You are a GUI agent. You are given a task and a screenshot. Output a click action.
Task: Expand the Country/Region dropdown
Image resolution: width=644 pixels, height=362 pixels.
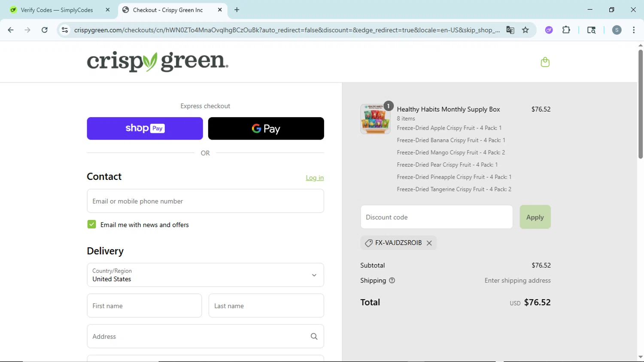click(x=205, y=275)
